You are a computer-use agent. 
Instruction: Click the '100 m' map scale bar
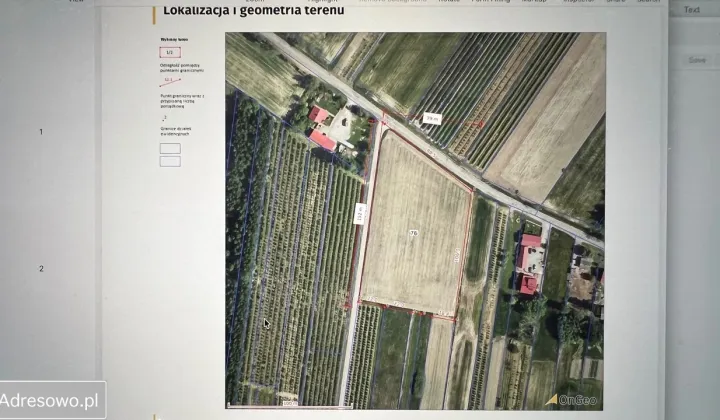[x=290, y=404]
